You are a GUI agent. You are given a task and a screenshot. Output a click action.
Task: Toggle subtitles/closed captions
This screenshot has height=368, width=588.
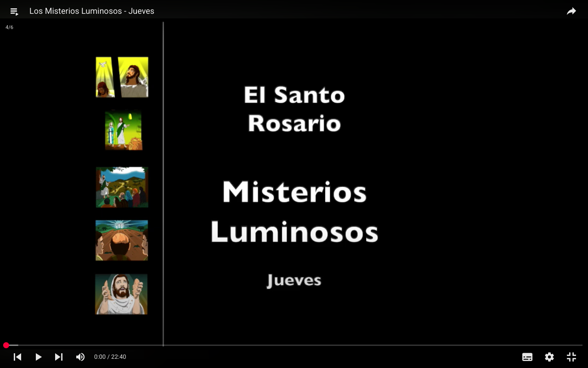[527, 357]
